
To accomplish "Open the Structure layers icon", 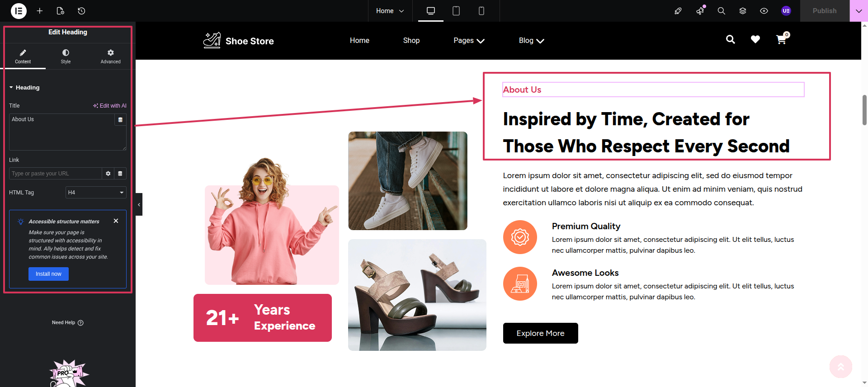I will (742, 11).
